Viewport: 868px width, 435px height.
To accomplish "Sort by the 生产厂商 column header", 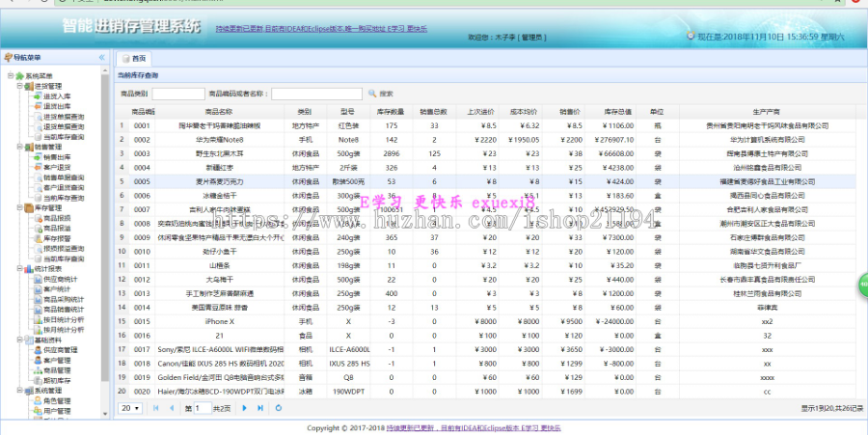I will [768, 112].
